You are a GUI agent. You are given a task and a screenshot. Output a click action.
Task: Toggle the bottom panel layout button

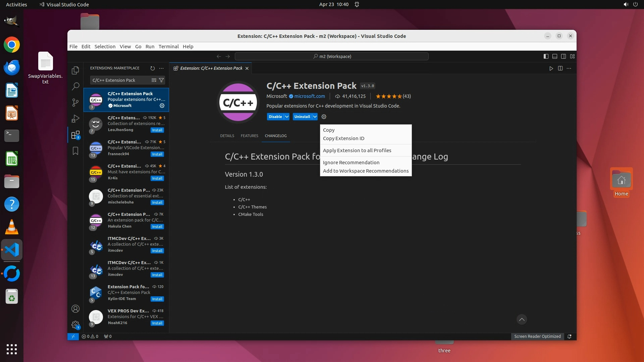pyautogui.click(x=555, y=56)
